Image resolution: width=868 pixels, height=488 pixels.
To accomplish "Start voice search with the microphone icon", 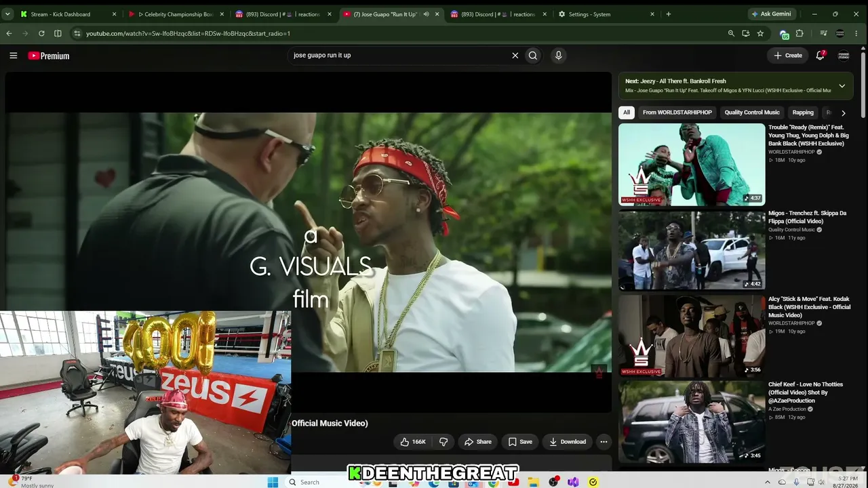I will 558,56.
